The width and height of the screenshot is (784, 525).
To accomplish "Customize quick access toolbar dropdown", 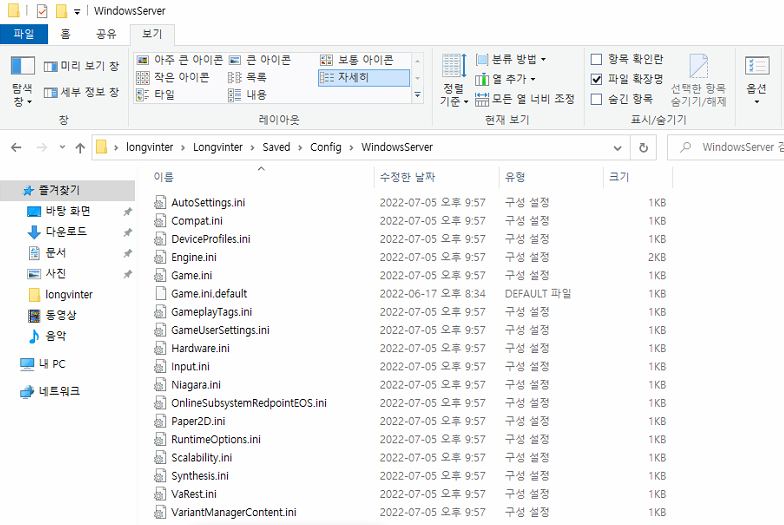I will click(x=77, y=11).
